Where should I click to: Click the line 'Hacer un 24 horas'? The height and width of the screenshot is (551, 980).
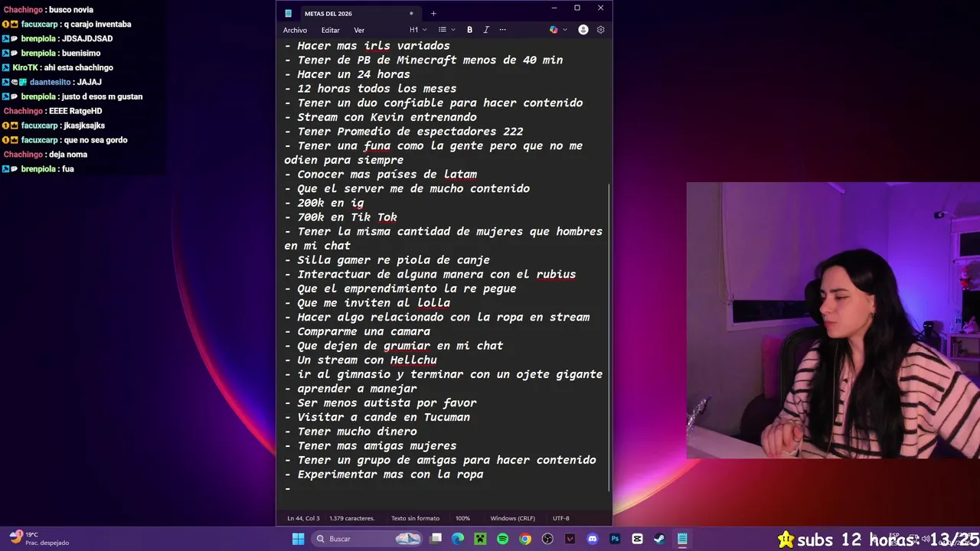tap(354, 74)
